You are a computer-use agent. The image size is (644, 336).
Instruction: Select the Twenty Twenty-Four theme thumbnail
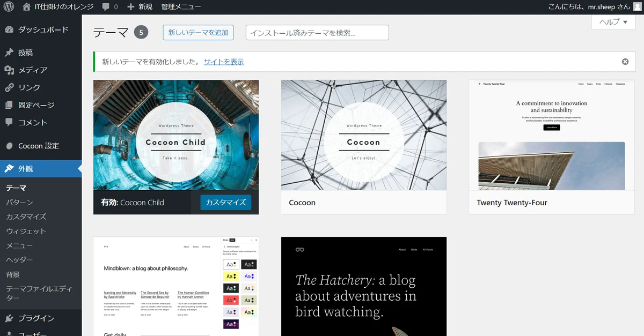tap(552, 135)
